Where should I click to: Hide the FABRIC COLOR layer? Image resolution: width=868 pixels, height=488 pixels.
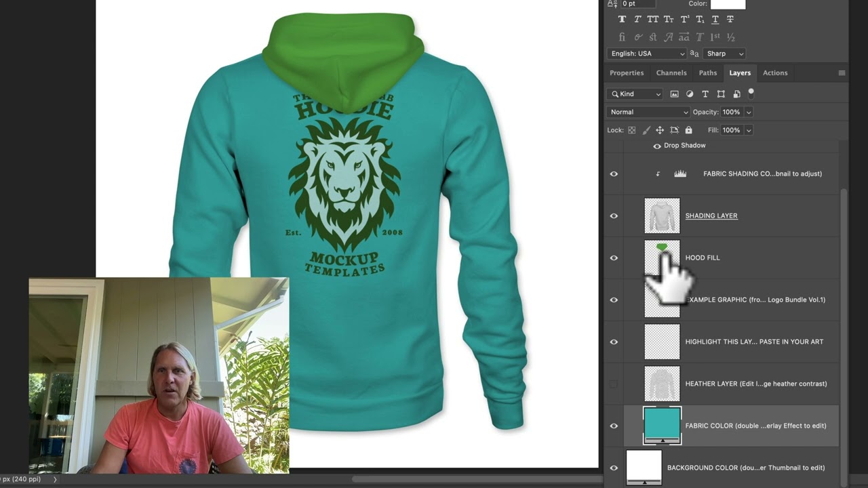tap(614, 426)
